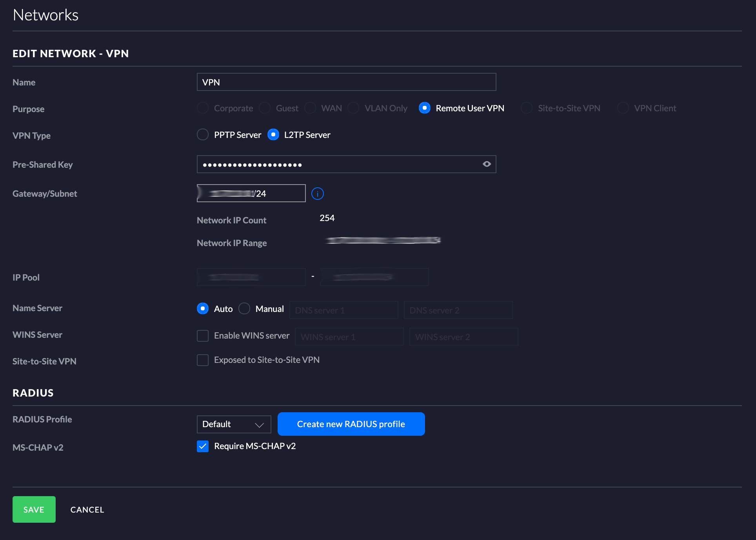
Task: Click the IP Pool end address field
Action: click(374, 277)
